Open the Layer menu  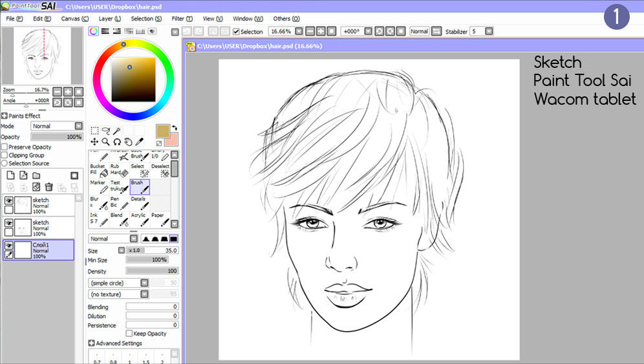(110, 19)
